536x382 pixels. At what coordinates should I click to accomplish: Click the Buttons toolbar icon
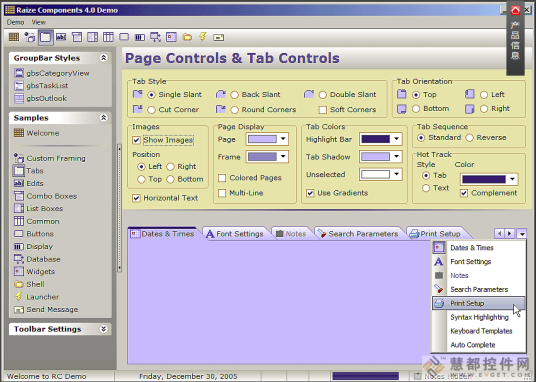pyautogui.click(x=124, y=37)
